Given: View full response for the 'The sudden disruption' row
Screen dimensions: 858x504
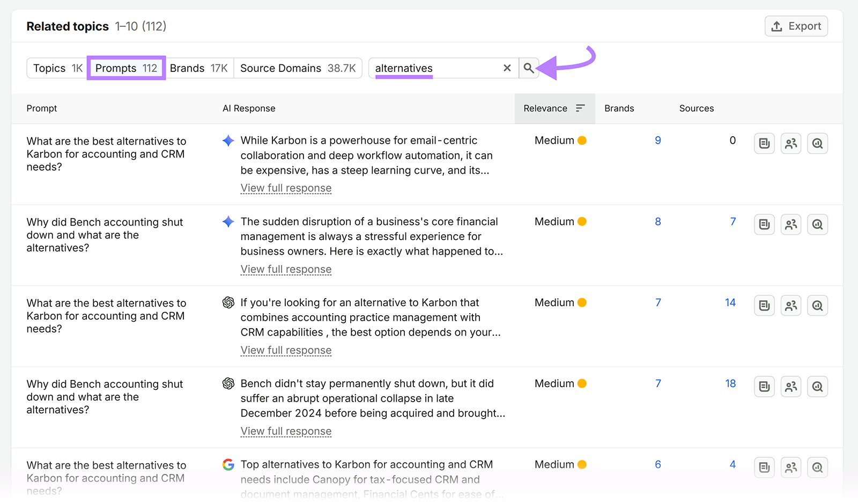Looking at the screenshot, I should (x=286, y=269).
